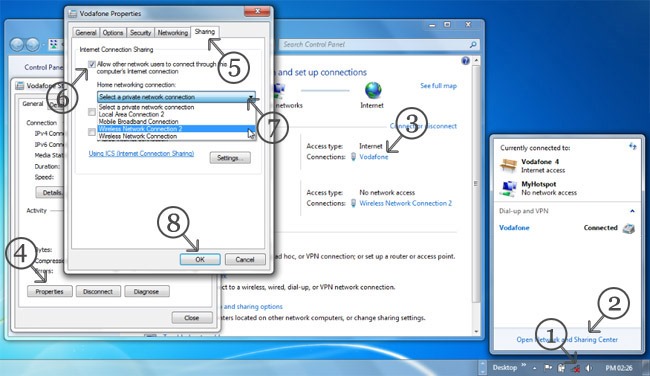Click Open Network and Sharing Center link
This screenshot has width=650, height=376.
click(x=567, y=340)
